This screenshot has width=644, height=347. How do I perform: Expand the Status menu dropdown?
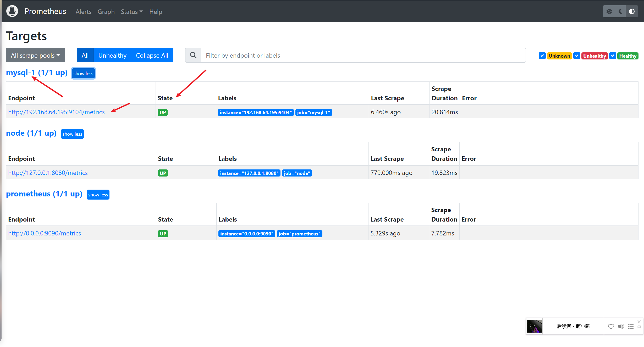pyautogui.click(x=132, y=12)
